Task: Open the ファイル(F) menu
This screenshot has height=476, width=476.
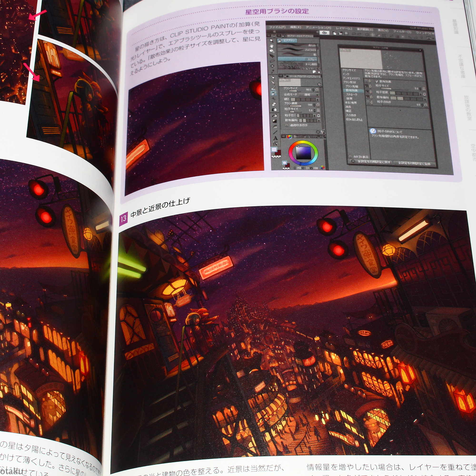Action: tap(278, 27)
